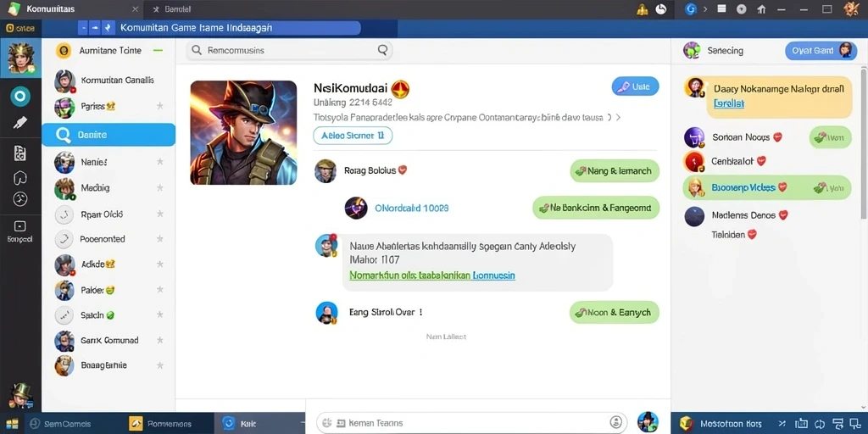Image resolution: width=868 pixels, height=434 pixels.
Task: Toggle favorite star on Boaagtanie row
Action: (x=160, y=365)
